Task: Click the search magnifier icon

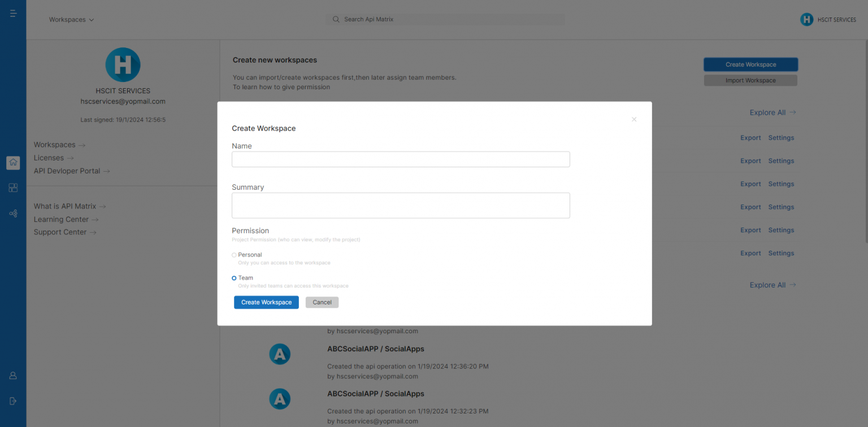Action: pyautogui.click(x=336, y=19)
